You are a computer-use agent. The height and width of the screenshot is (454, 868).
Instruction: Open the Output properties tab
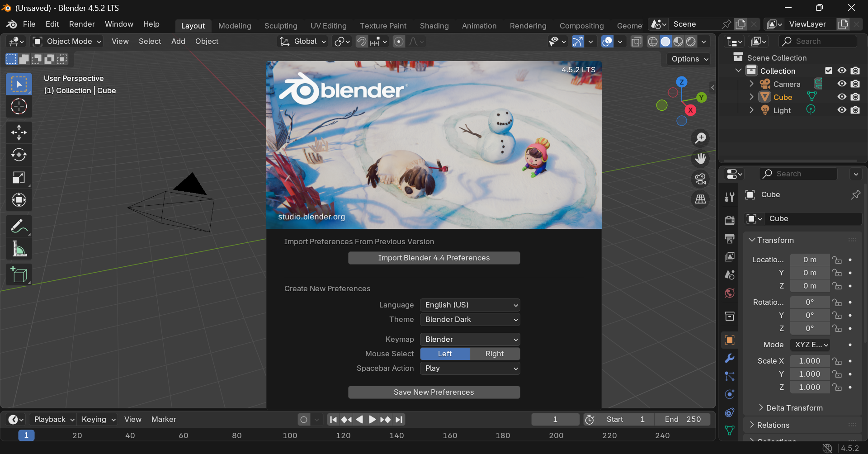(729, 238)
